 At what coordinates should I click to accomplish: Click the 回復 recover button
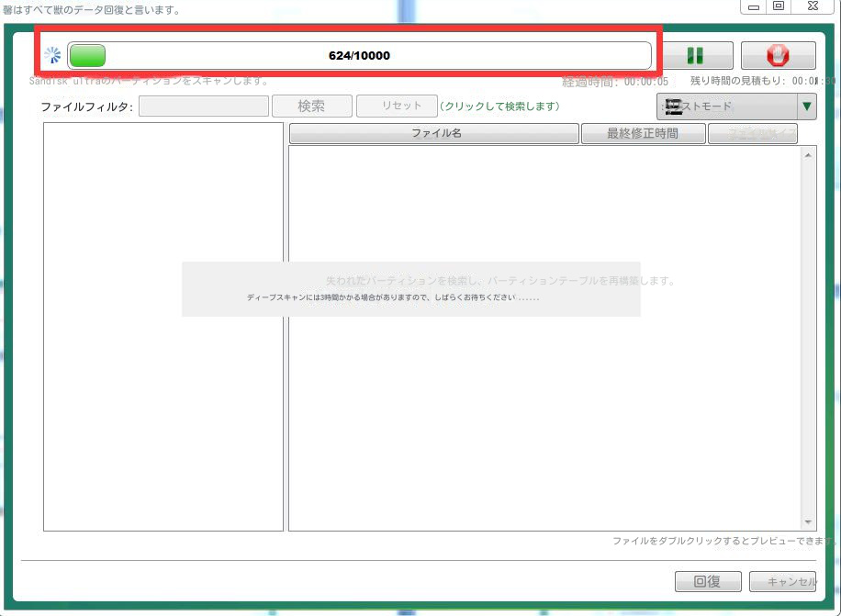tap(708, 581)
